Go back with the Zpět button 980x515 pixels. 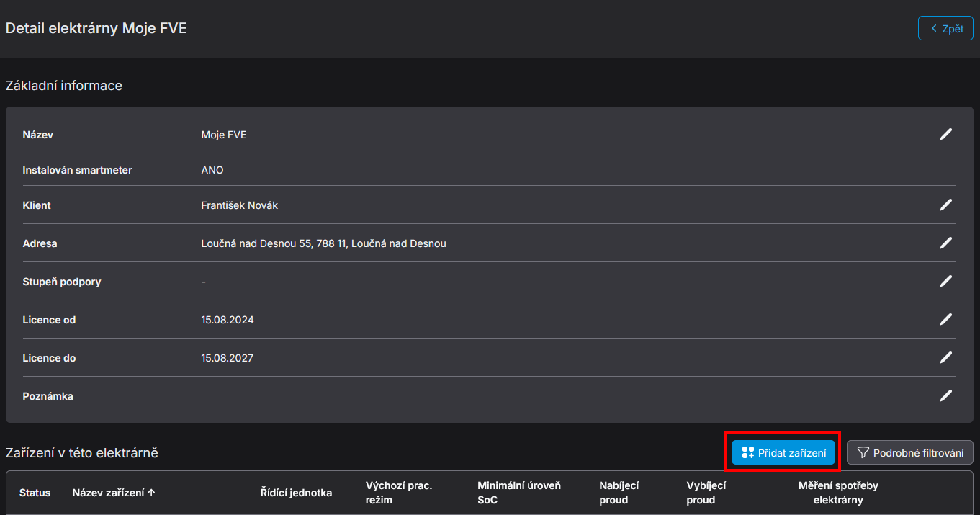(x=945, y=28)
